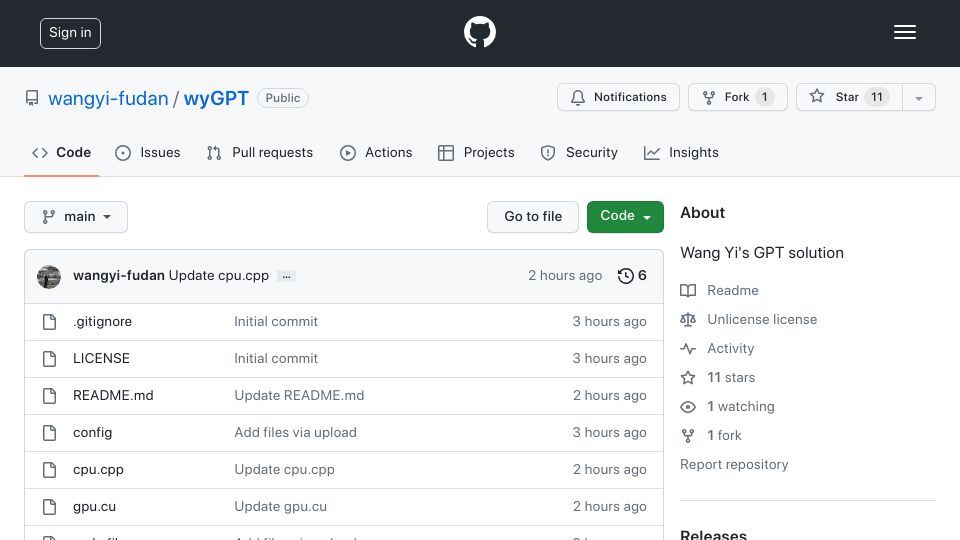This screenshot has height=540, width=960.
Task: Open Initial commit message for LICENSE row
Action: click(276, 358)
